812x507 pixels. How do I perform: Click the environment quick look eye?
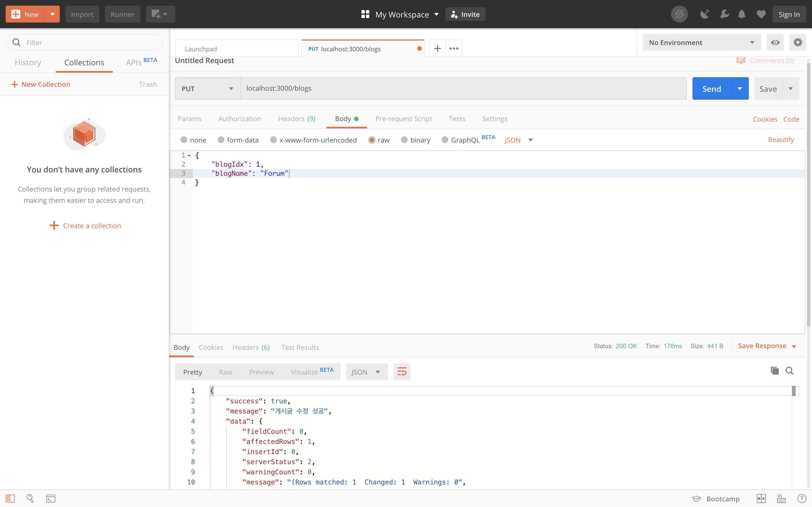(x=775, y=42)
